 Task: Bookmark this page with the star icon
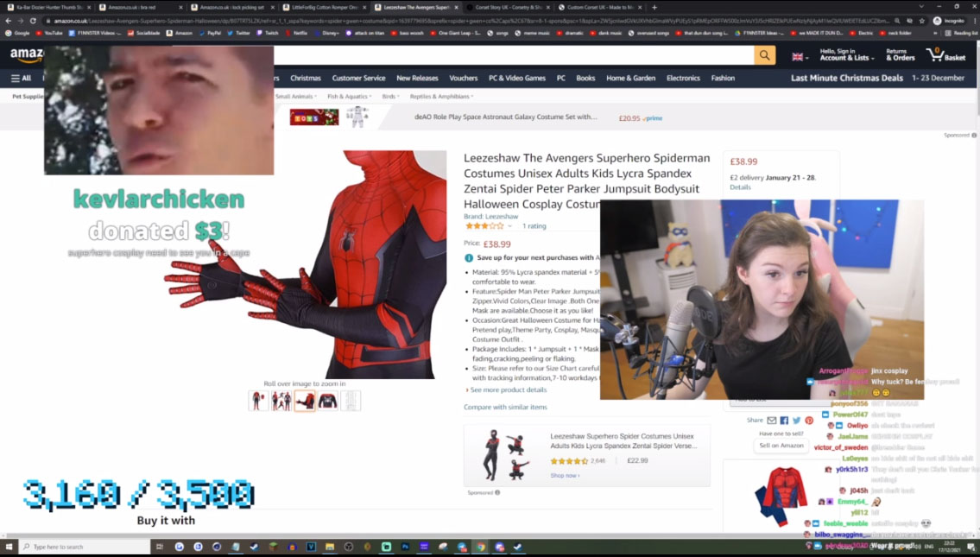(x=922, y=21)
